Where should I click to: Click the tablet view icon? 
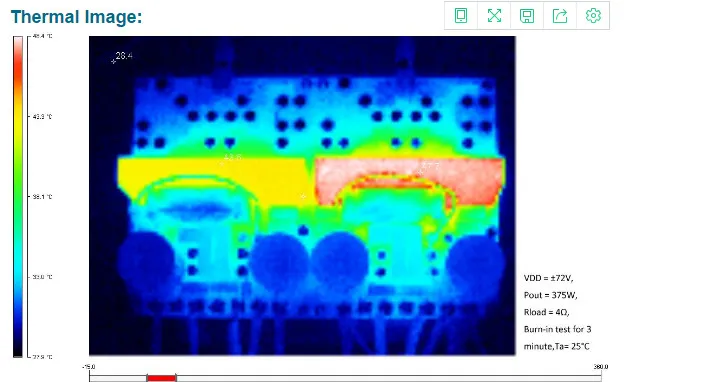[x=461, y=16]
